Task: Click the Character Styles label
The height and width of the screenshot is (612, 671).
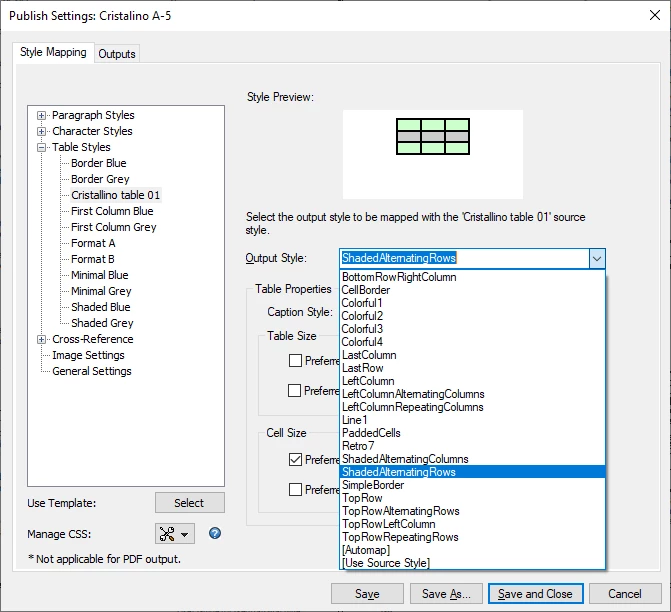Action: point(92,131)
